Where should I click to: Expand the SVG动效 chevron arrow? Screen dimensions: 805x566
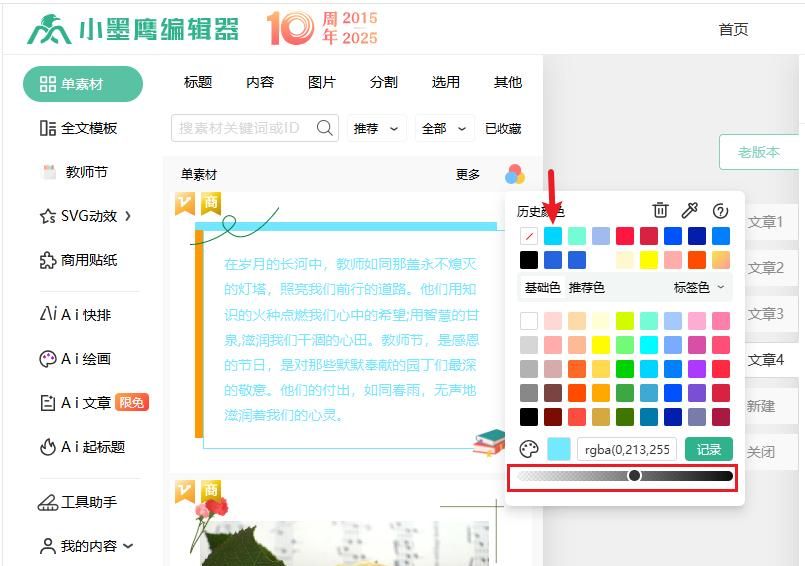click(128, 216)
